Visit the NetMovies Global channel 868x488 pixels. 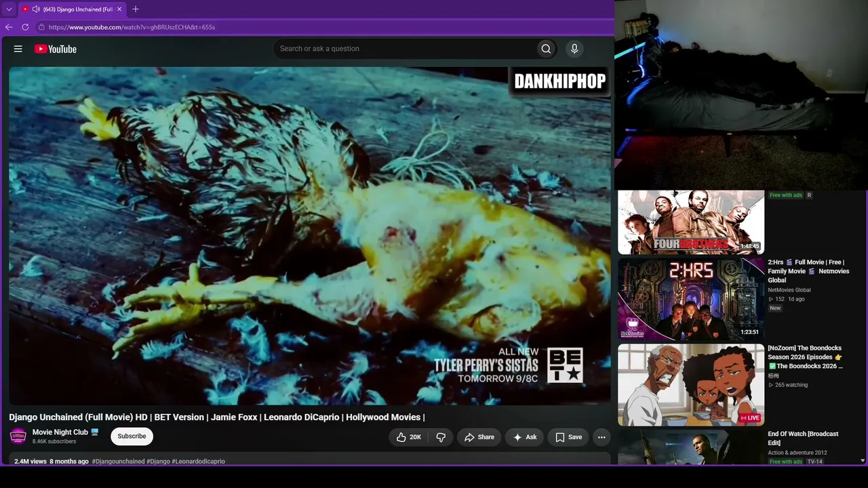(789, 290)
